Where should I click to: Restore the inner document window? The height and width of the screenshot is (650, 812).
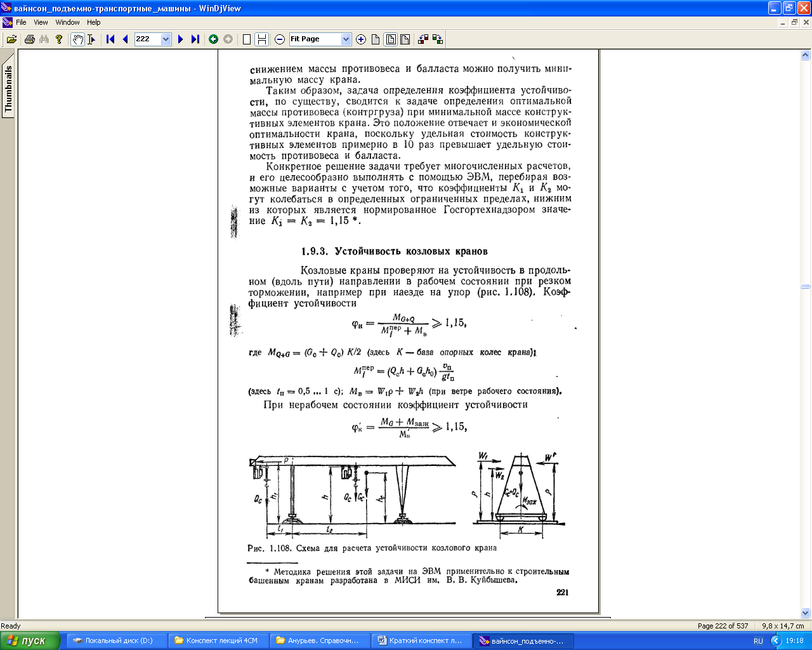794,22
